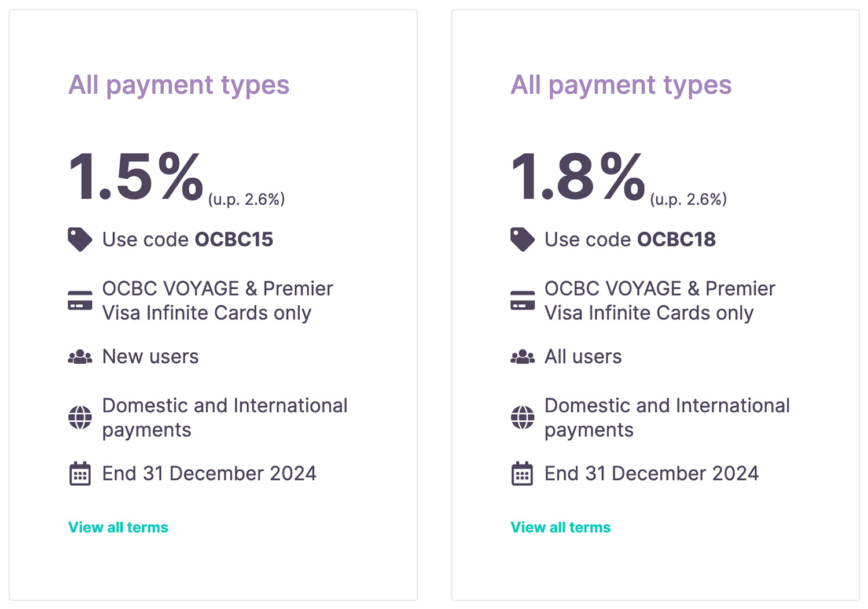Select the OCBC18 promo code text
The width and height of the screenshot is (868, 609).
point(676,239)
